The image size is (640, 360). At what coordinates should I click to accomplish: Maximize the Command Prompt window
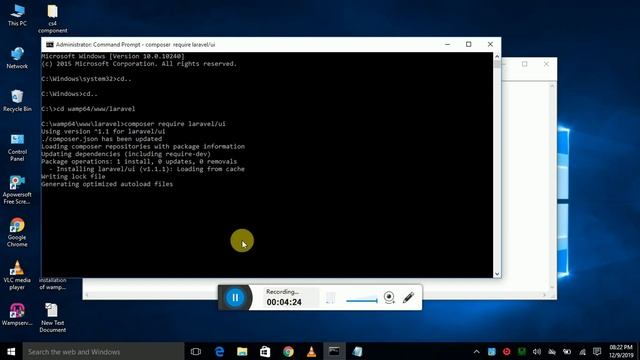469,44
